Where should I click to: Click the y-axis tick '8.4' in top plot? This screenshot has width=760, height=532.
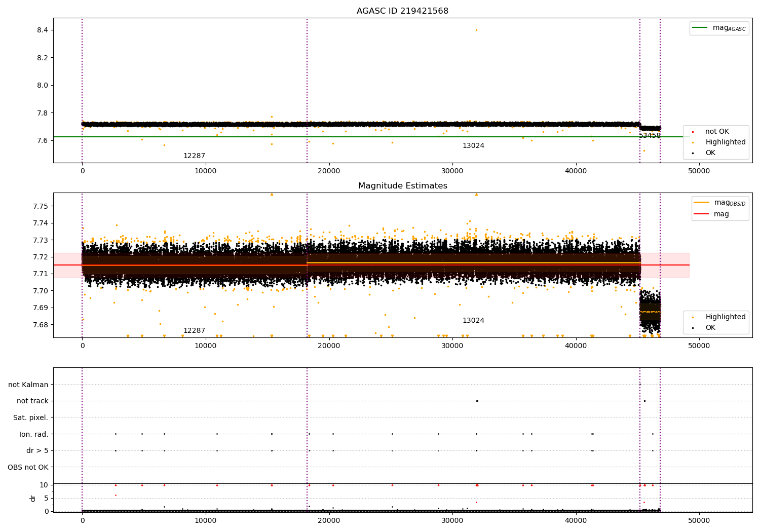(43, 30)
